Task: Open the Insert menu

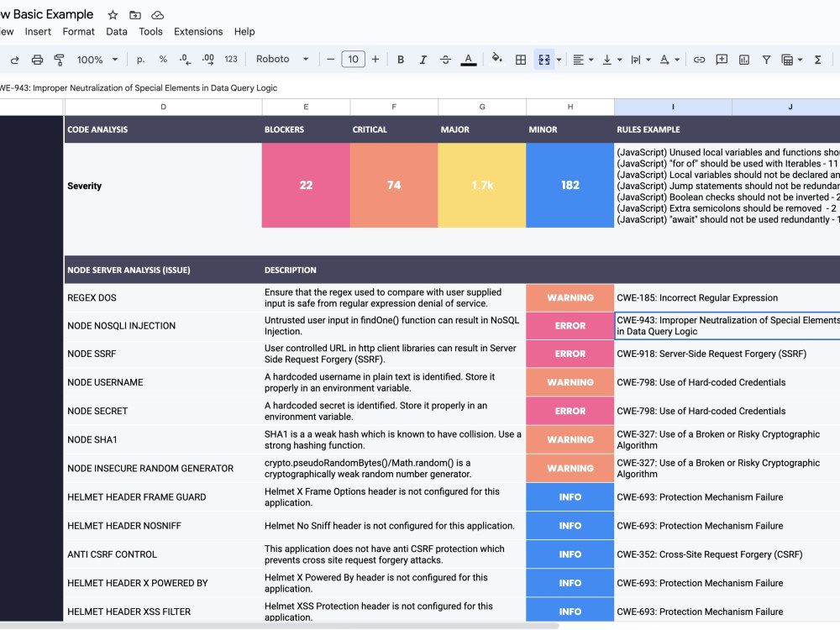Action: (38, 32)
